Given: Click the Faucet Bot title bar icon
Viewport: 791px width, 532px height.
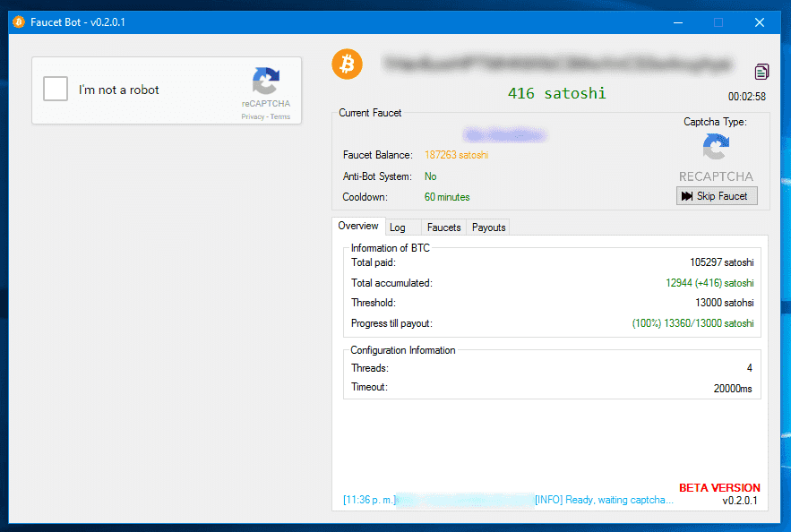Looking at the screenshot, I should pos(19,21).
